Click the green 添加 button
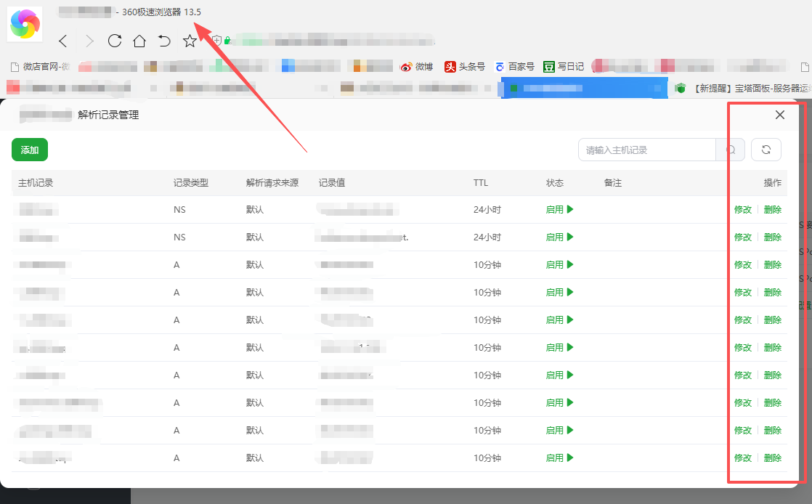 coord(30,150)
